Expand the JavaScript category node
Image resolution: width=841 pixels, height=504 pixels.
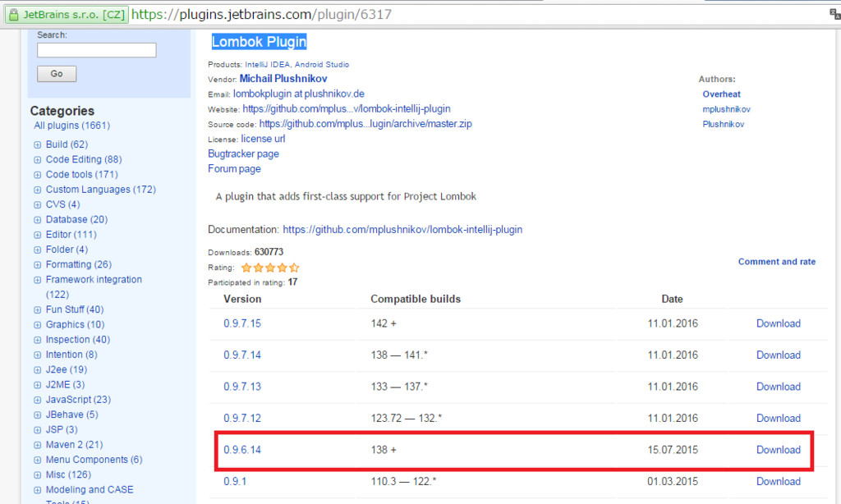pos(38,400)
